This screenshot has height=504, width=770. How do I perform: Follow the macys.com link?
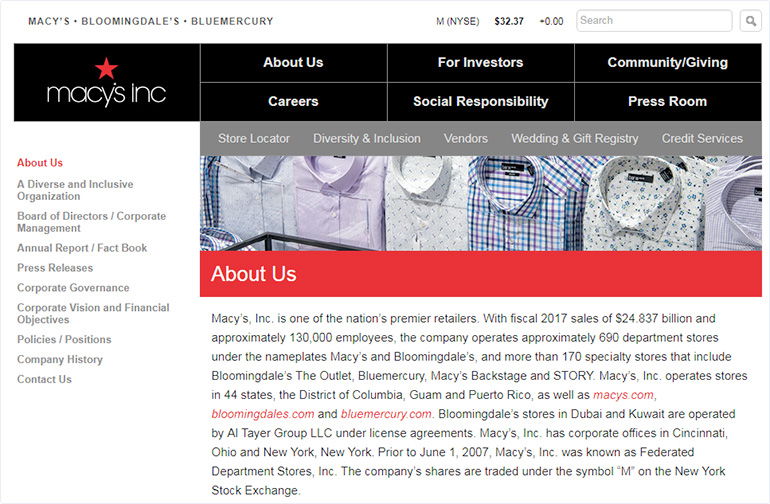(x=623, y=395)
